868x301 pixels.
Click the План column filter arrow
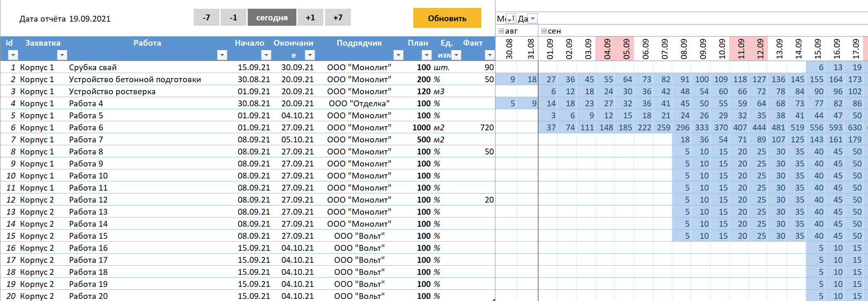427,55
